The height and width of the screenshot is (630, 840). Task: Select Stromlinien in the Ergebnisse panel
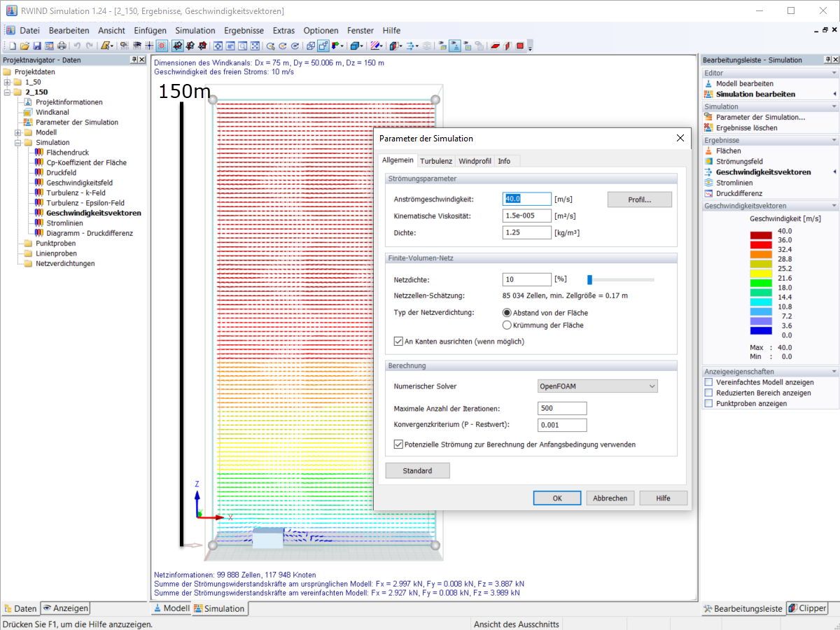click(x=734, y=183)
